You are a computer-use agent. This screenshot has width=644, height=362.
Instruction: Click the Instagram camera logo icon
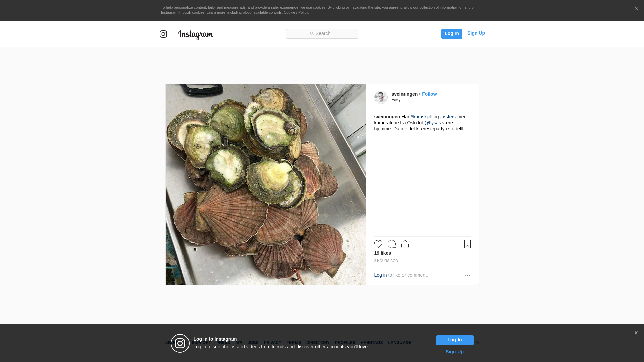(163, 34)
